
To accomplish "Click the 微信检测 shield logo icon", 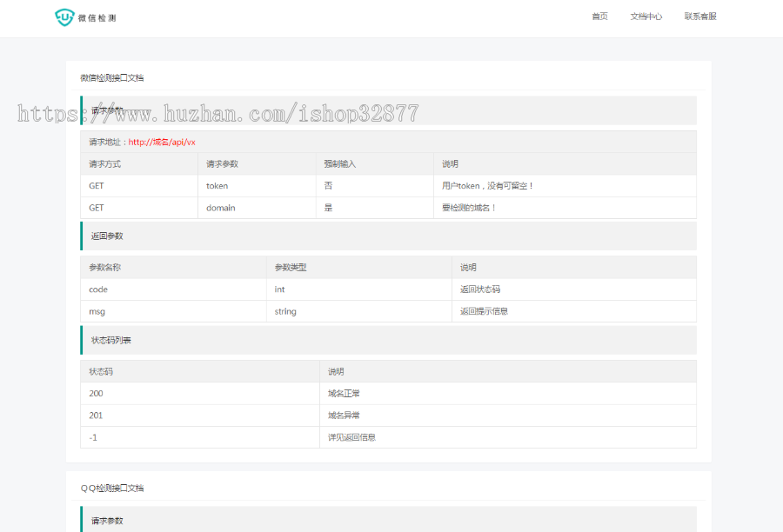I will click(64, 17).
